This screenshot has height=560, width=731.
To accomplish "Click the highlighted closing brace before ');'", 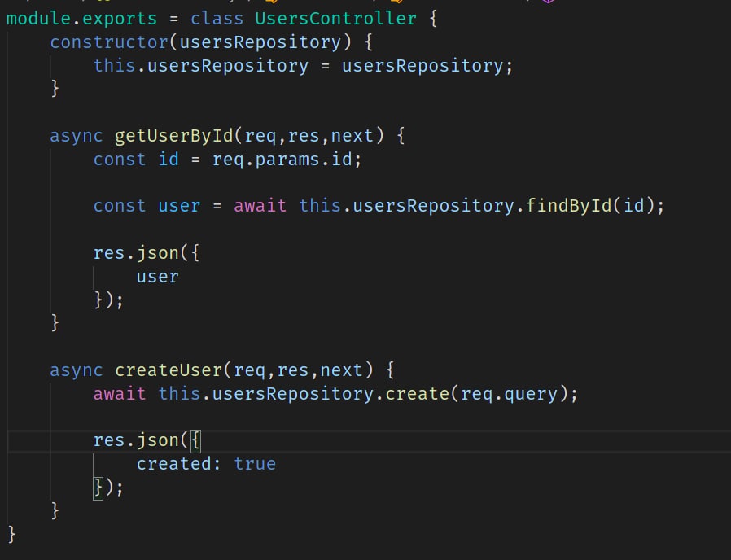I will (x=98, y=488).
